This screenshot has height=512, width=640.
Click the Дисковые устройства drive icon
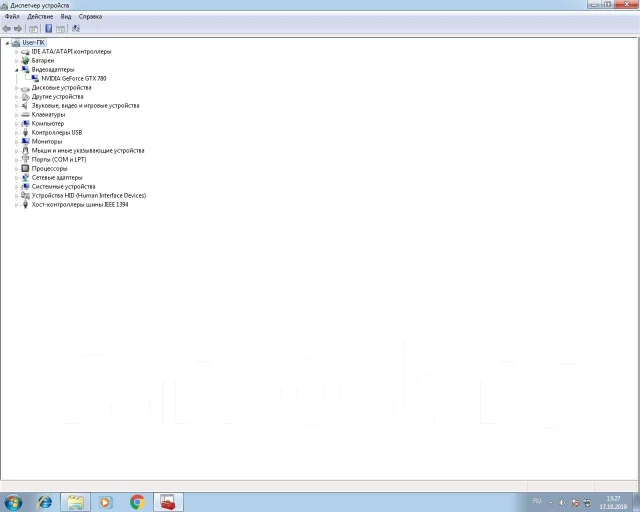tap(25, 88)
